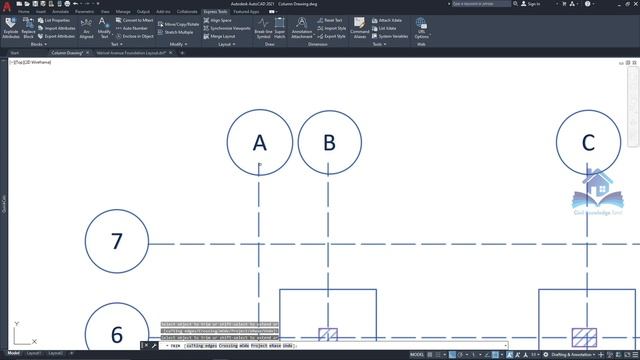Click Export Attributes button
Screen dimensions: 640x360
56,36
